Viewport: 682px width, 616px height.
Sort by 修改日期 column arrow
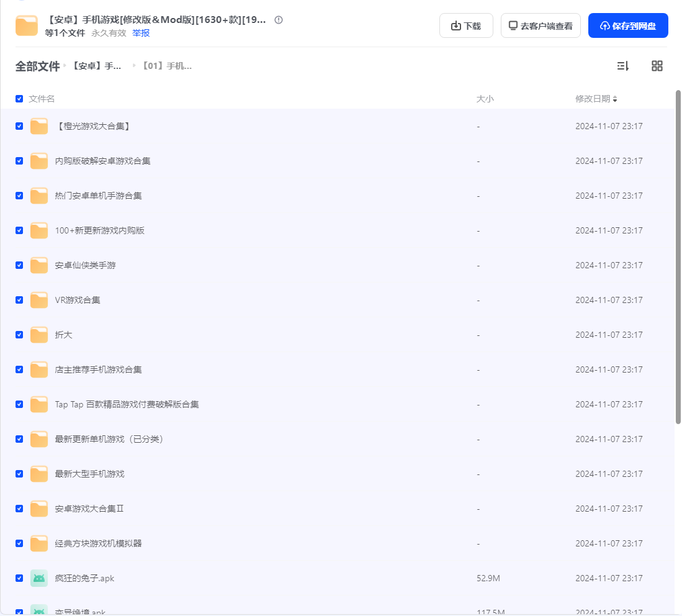point(615,99)
